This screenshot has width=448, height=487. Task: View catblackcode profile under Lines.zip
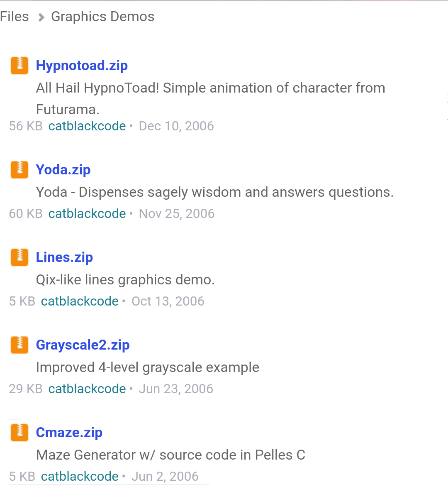(x=80, y=301)
